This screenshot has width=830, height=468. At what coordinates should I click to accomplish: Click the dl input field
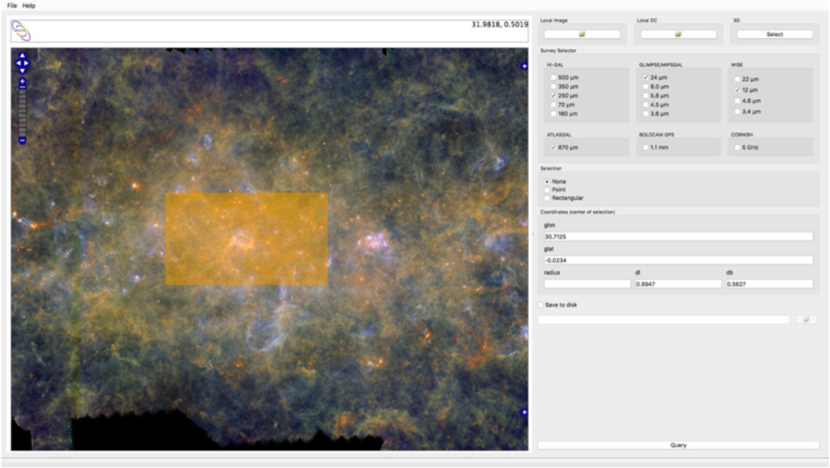pos(678,284)
